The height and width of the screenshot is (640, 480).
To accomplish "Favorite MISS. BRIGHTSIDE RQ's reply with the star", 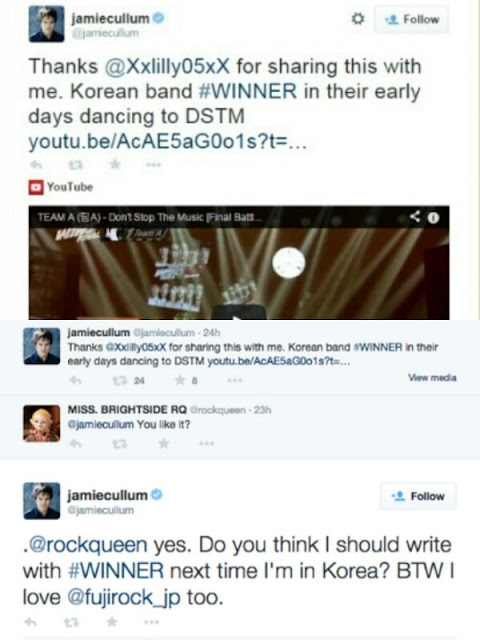I will point(163,443).
